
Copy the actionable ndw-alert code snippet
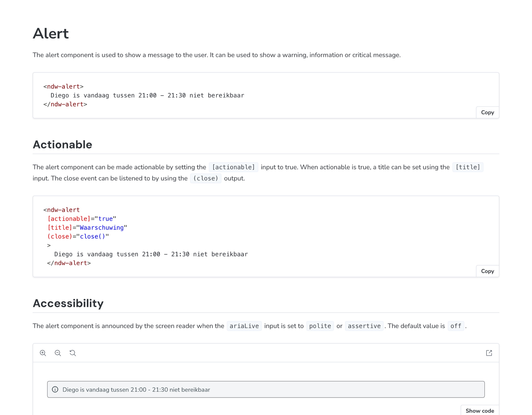click(x=488, y=271)
